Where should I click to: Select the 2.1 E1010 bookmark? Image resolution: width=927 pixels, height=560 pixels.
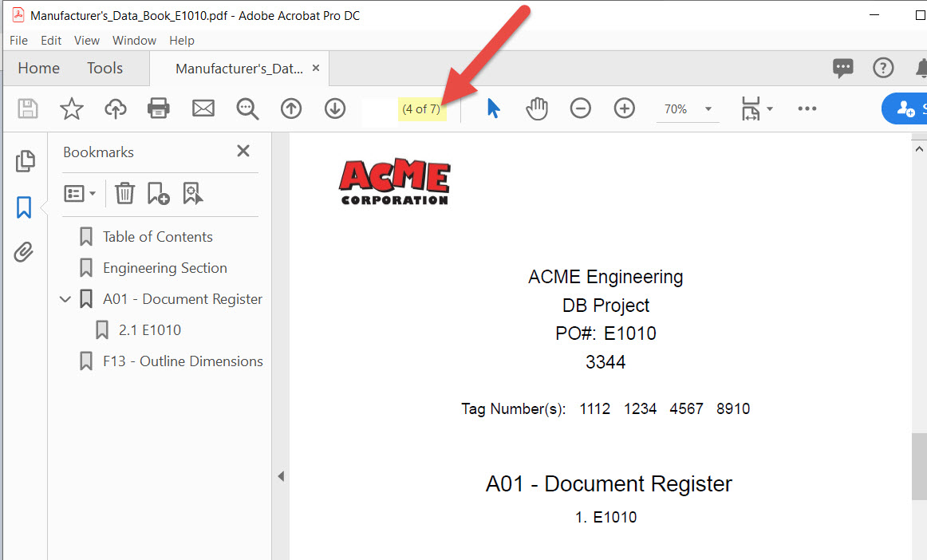point(149,330)
